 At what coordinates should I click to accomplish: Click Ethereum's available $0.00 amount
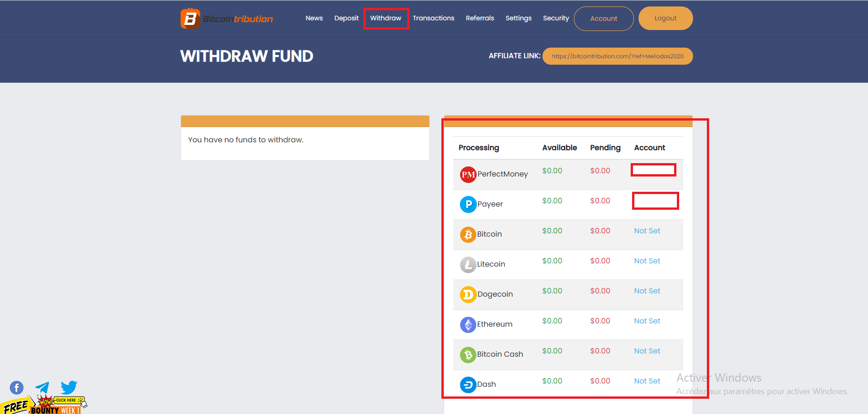tap(552, 321)
